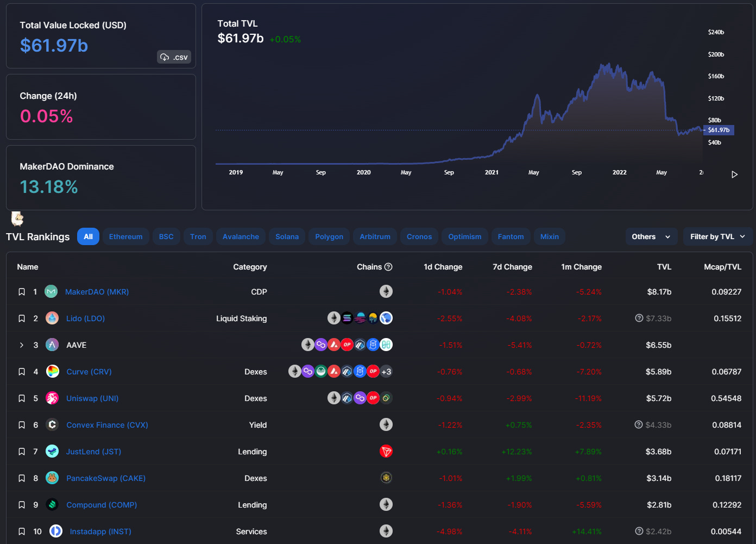Expand the AAVE row
This screenshot has width=756, height=544.
coord(22,345)
